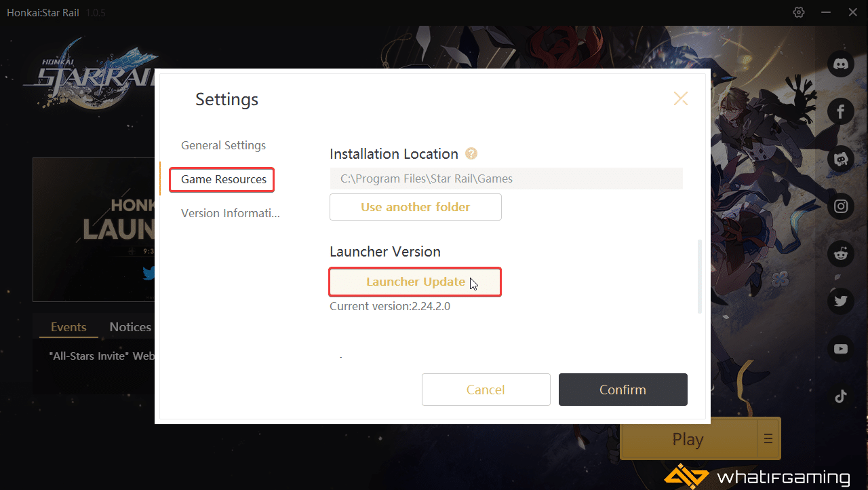Screen dimensions: 868x490
Task: Select the General Settings tab
Action: [223, 145]
